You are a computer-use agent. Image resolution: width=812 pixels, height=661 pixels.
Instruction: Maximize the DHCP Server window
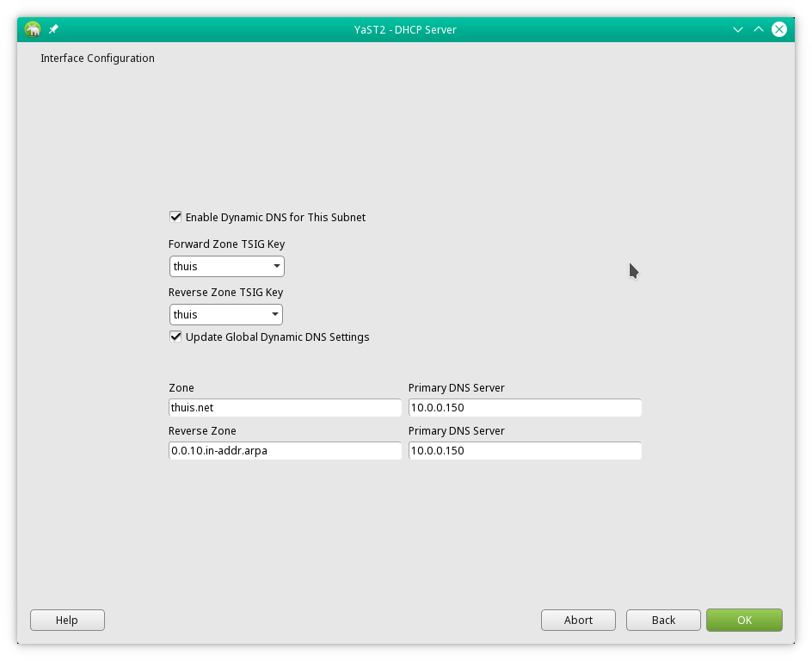(x=758, y=29)
